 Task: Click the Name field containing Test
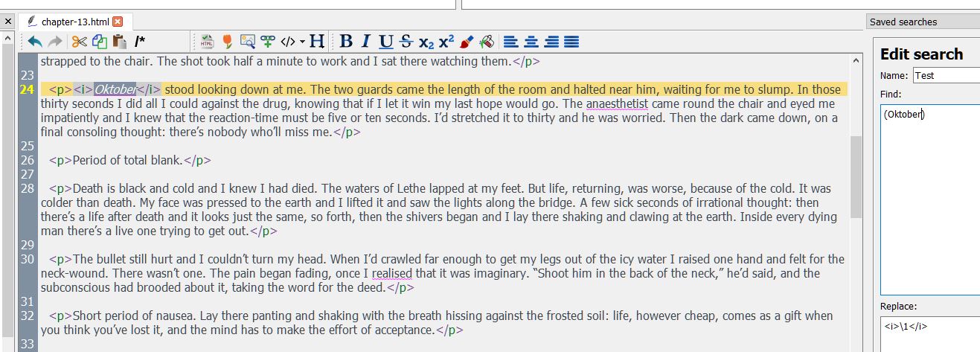click(x=946, y=75)
